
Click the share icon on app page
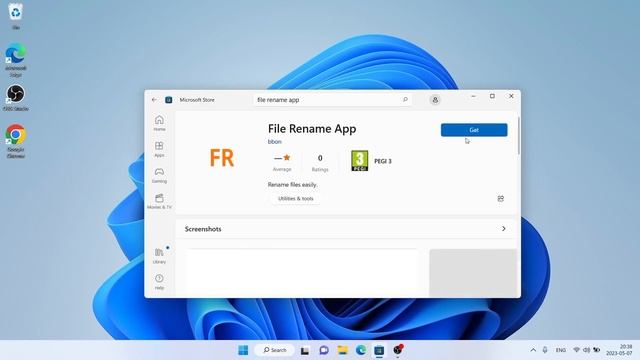(x=501, y=198)
